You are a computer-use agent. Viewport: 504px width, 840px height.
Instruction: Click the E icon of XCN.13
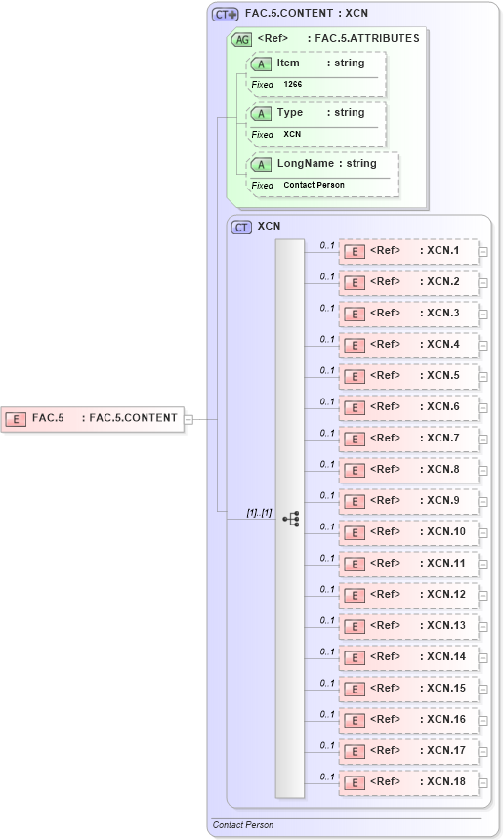[355, 627]
